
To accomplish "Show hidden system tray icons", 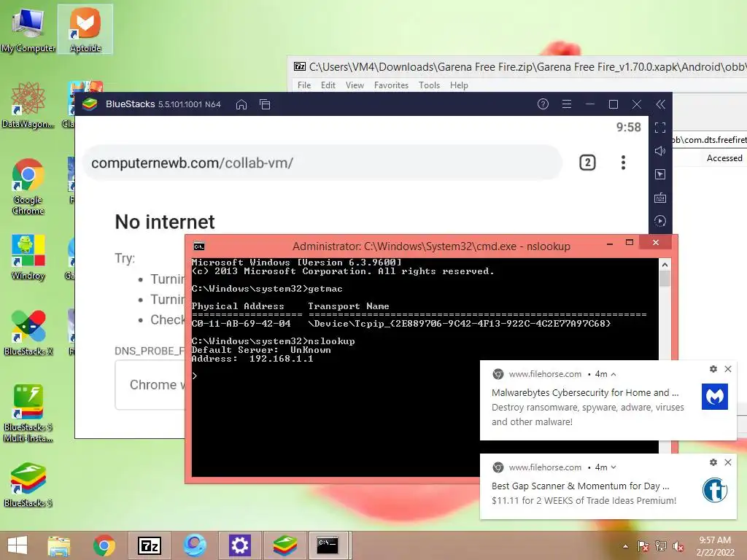I will pyautogui.click(x=625, y=546).
